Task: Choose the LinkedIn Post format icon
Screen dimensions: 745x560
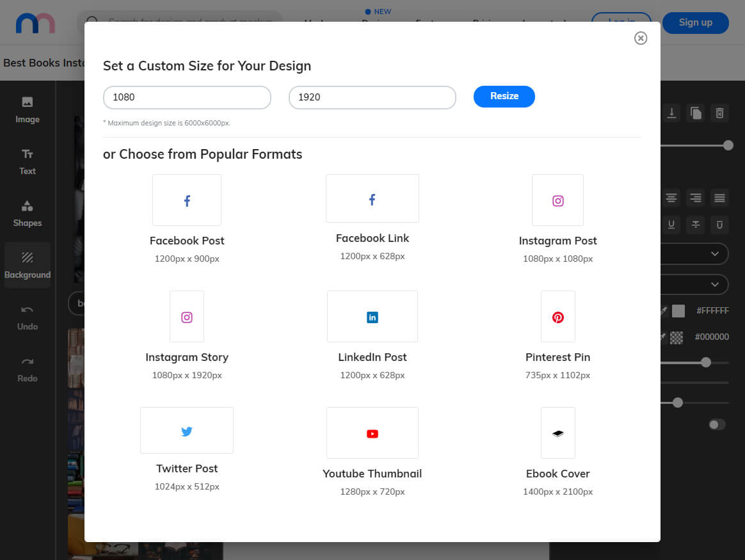Action: [372, 316]
